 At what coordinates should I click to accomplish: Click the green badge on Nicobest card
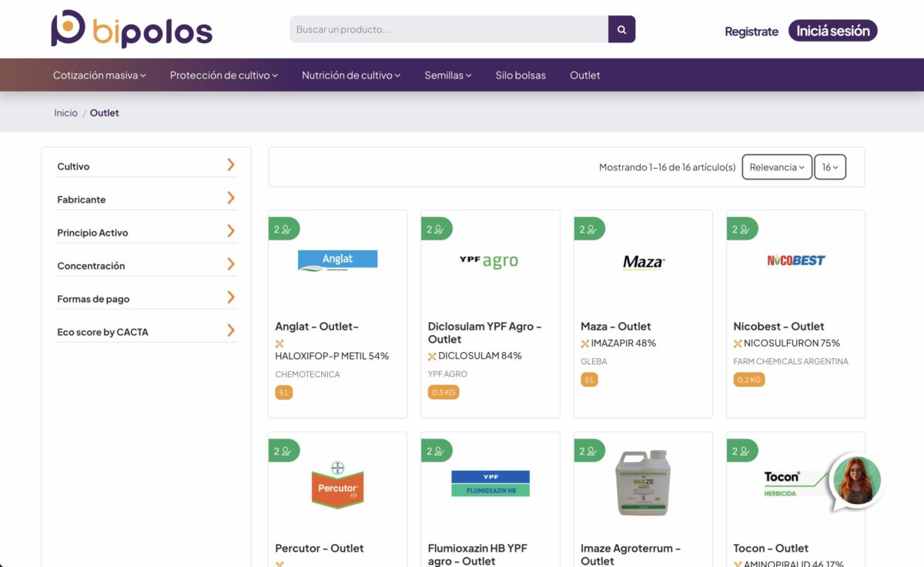point(742,229)
